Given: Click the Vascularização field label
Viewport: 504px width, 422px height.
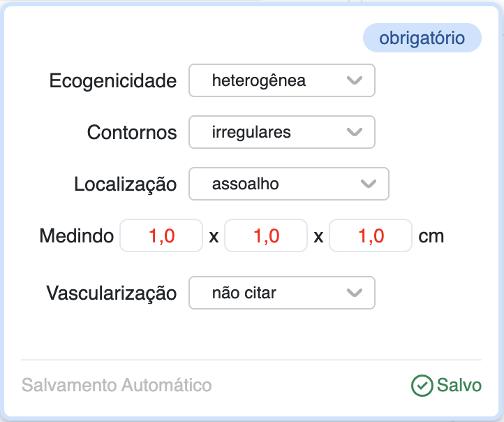Looking at the screenshot, I should [x=112, y=293].
